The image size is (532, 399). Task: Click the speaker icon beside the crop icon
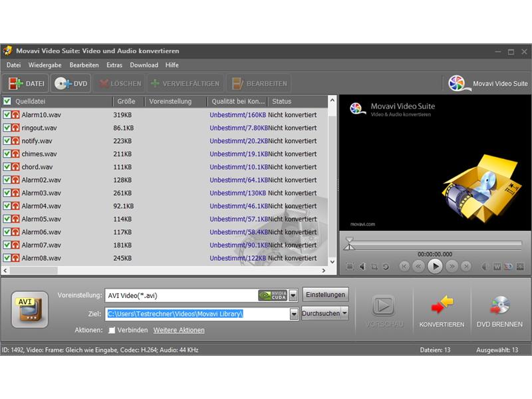(362, 267)
